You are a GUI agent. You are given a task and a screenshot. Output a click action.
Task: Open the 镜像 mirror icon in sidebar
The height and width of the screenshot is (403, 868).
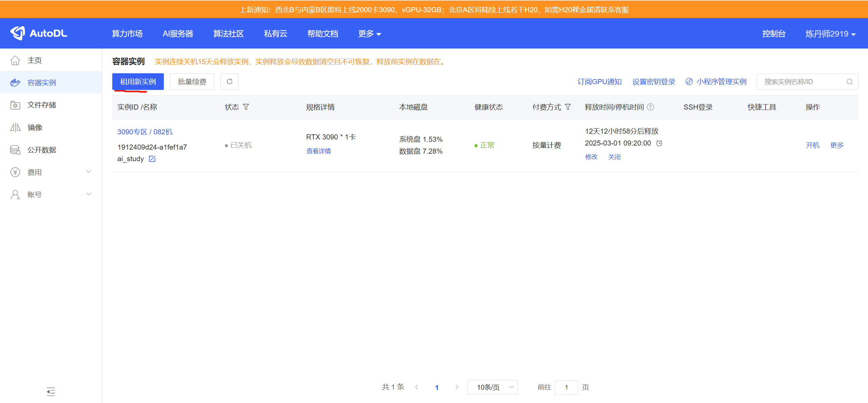(15, 128)
